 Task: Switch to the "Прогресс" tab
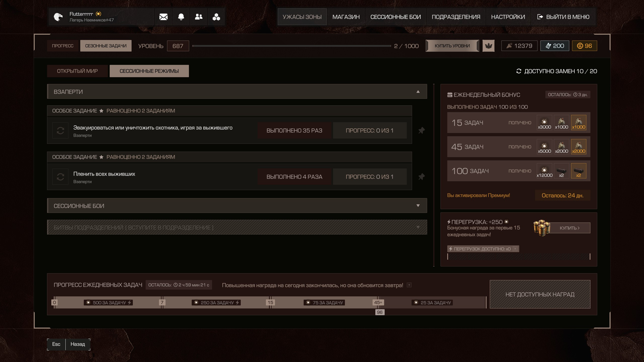coord(63,46)
